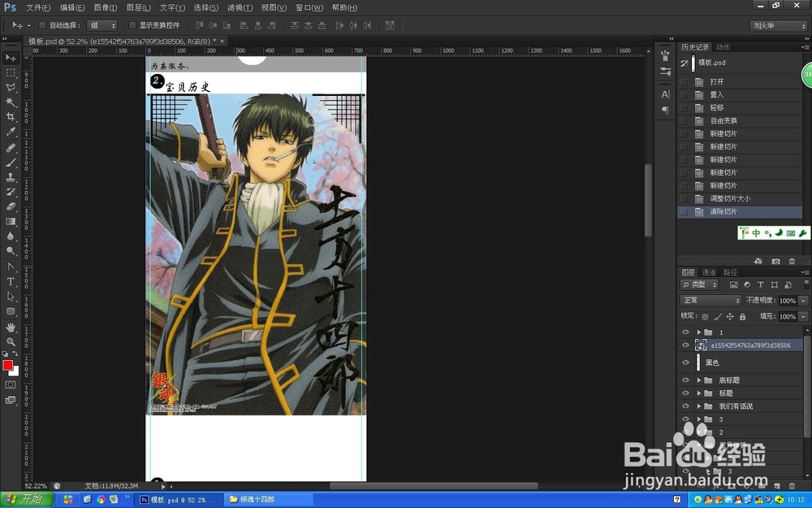The height and width of the screenshot is (508, 812).
Task: Open the 文件(F) menu
Action: 38,7
